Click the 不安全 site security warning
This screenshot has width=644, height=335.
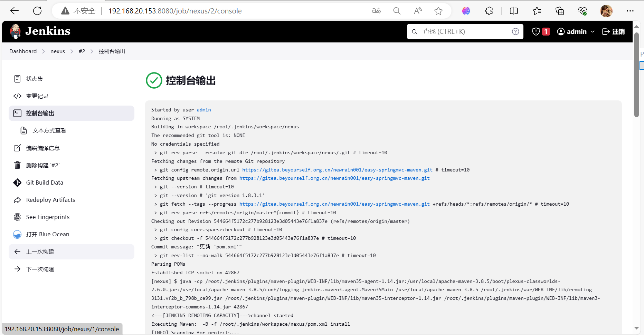pos(78,11)
